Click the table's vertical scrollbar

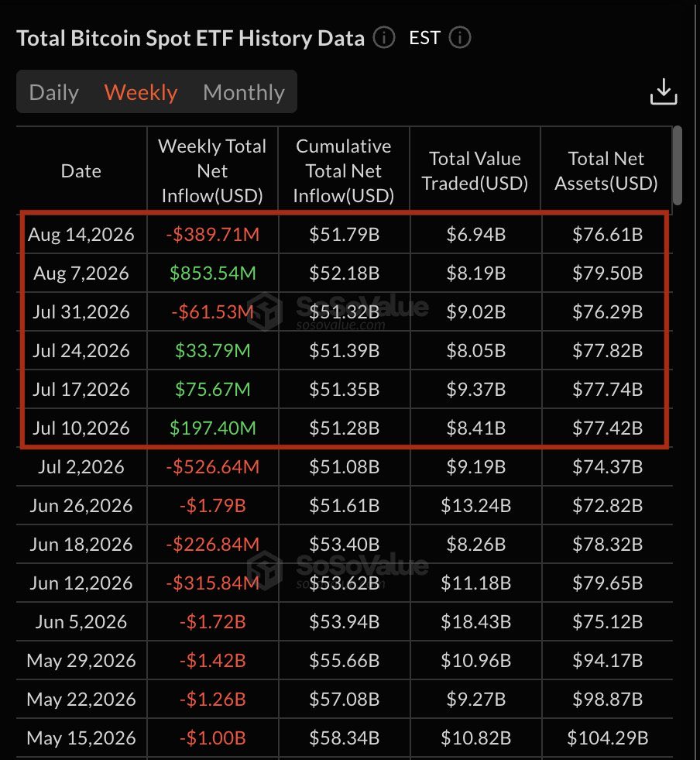[x=678, y=165]
